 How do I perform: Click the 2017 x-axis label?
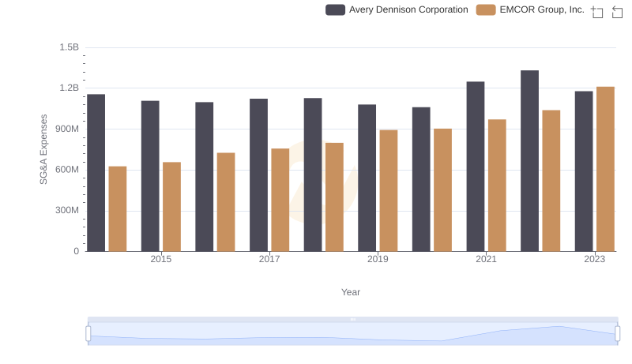[269, 259]
